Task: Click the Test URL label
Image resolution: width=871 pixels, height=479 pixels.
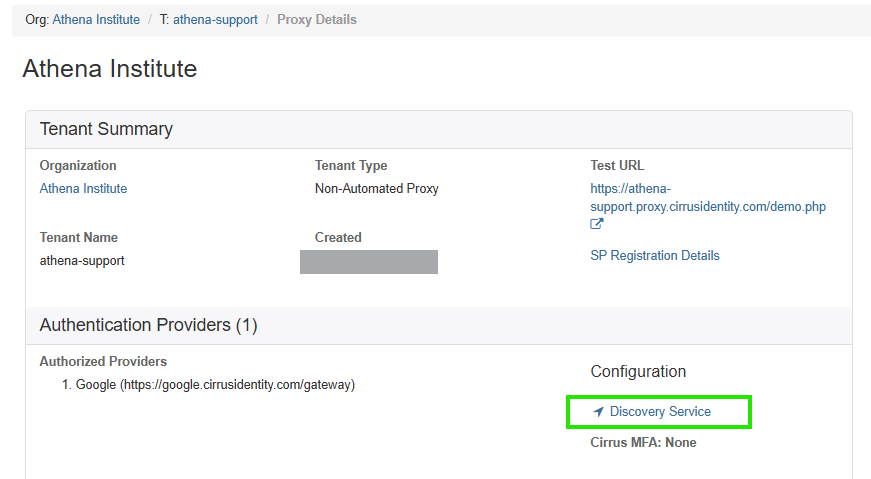Action: click(617, 166)
